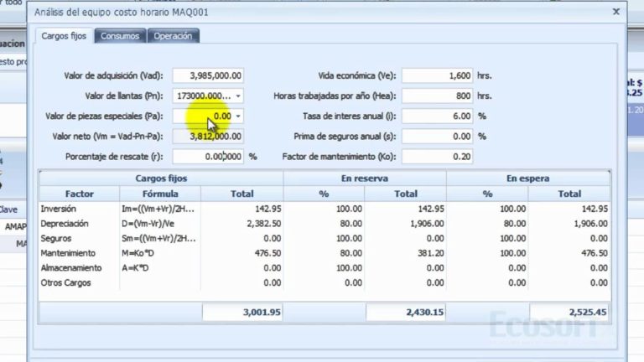Expand the Valor de llantas dropdown arrow
This screenshot has width=644, height=362.
click(238, 96)
